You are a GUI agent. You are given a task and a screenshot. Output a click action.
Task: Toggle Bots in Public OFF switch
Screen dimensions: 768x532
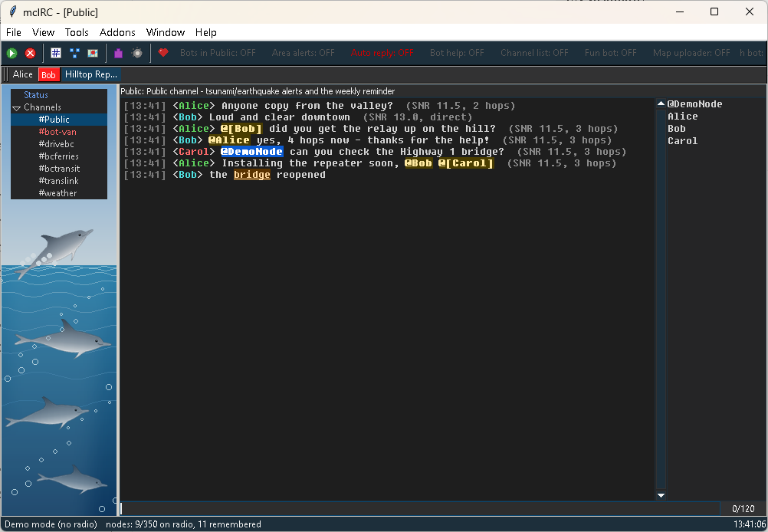point(218,52)
